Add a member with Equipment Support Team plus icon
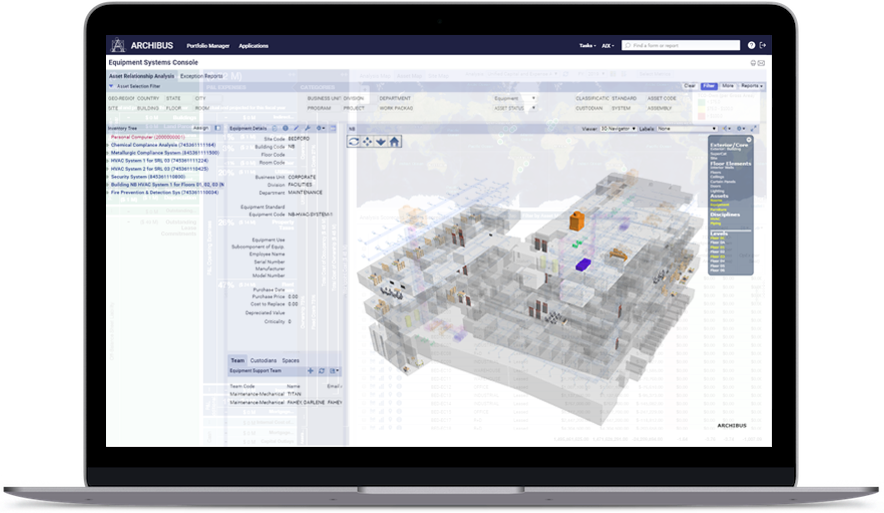This screenshot has height=513, width=884. point(310,371)
